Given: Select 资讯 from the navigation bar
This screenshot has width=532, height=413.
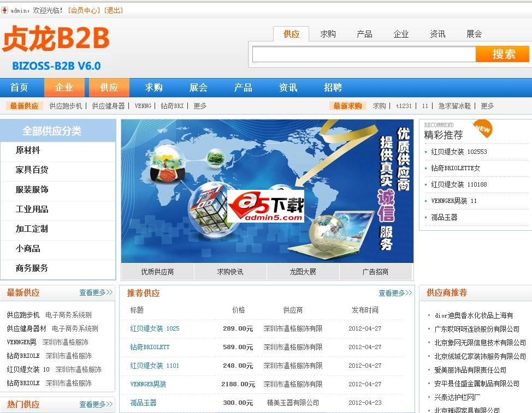Looking at the screenshot, I should (x=287, y=87).
